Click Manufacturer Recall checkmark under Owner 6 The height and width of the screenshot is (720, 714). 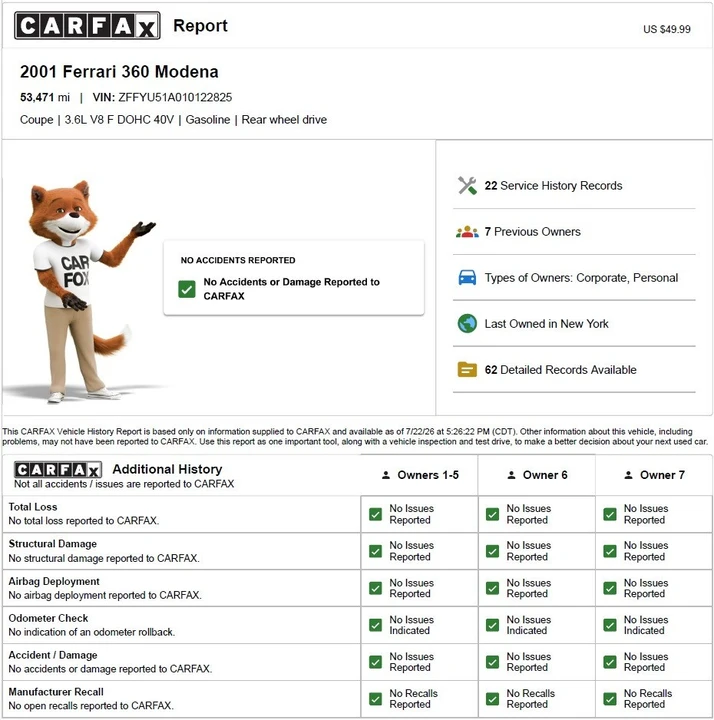492,699
